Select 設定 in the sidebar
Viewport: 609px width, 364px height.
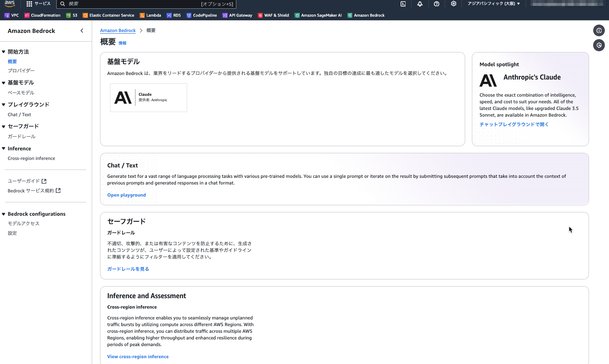point(13,233)
